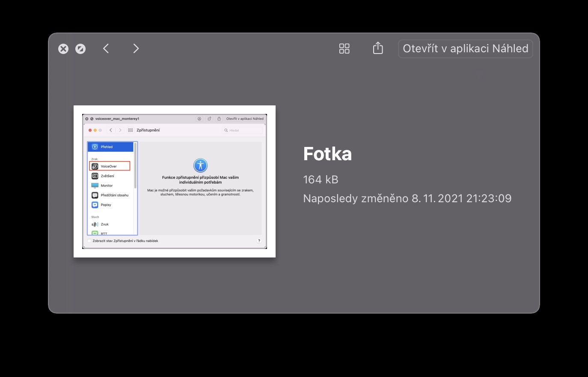Click the share icon in Quick Look toolbar
The image size is (588, 377).
(378, 48)
